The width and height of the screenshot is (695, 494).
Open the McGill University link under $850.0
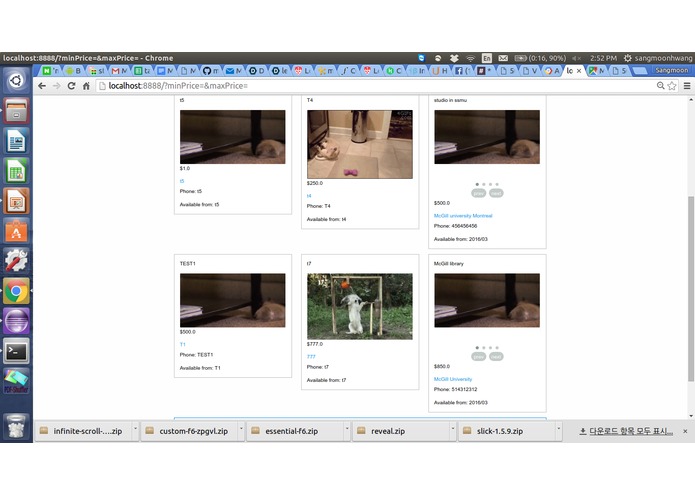coord(453,379)
